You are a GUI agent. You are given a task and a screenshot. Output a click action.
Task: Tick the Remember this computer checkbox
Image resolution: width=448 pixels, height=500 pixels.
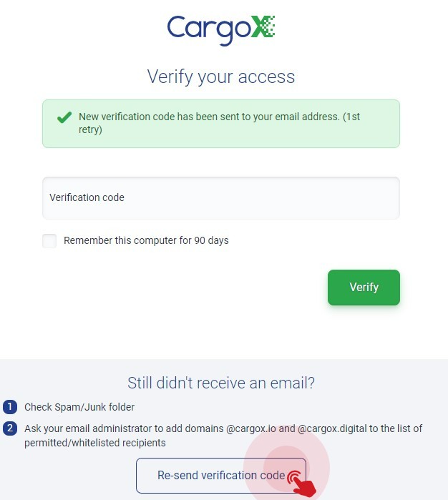(49, 241)
